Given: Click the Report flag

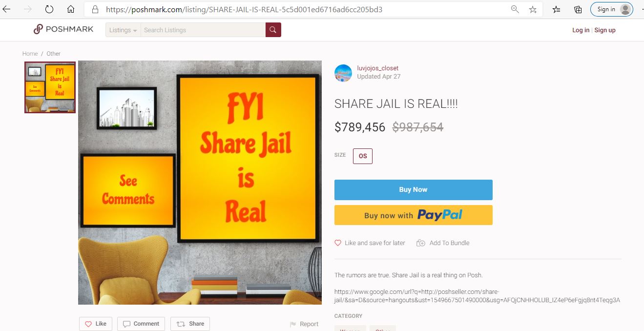Looking at the screenshot, I should pos(304,324).
